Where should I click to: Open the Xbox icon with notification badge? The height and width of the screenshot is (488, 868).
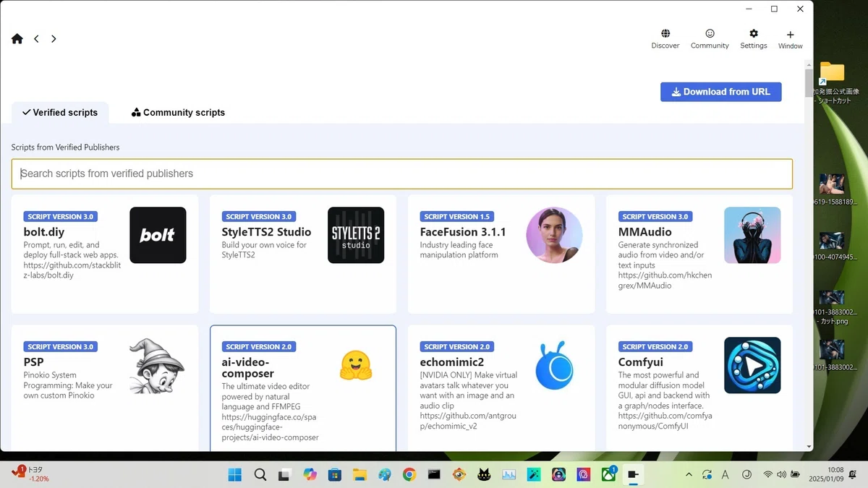(608, 474)
